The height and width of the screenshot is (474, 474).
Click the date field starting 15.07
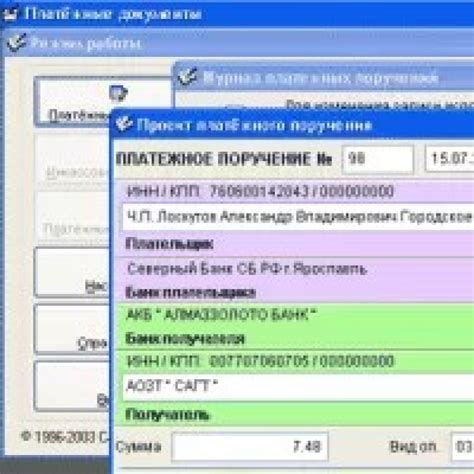(450, 159)
